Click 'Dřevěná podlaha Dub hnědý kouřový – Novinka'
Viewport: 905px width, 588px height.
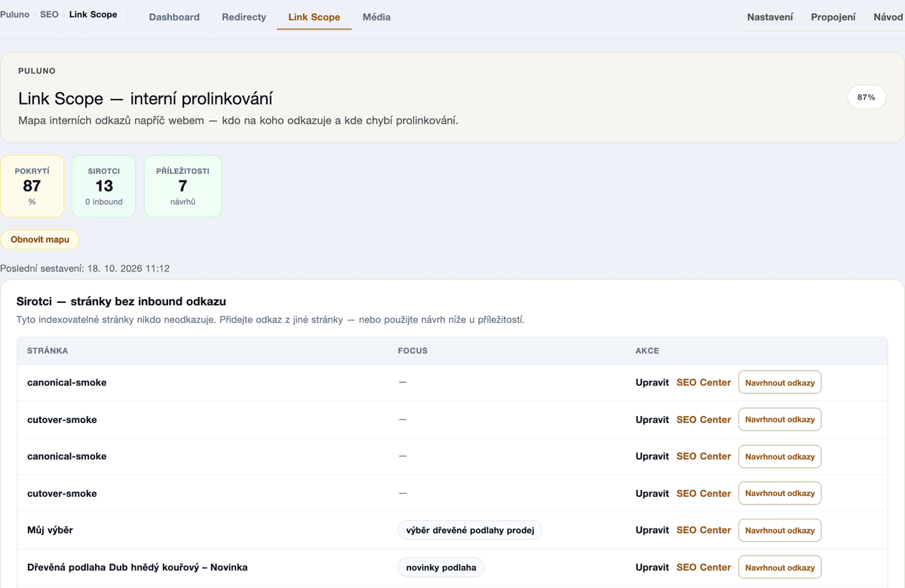(x=137, y=567)
